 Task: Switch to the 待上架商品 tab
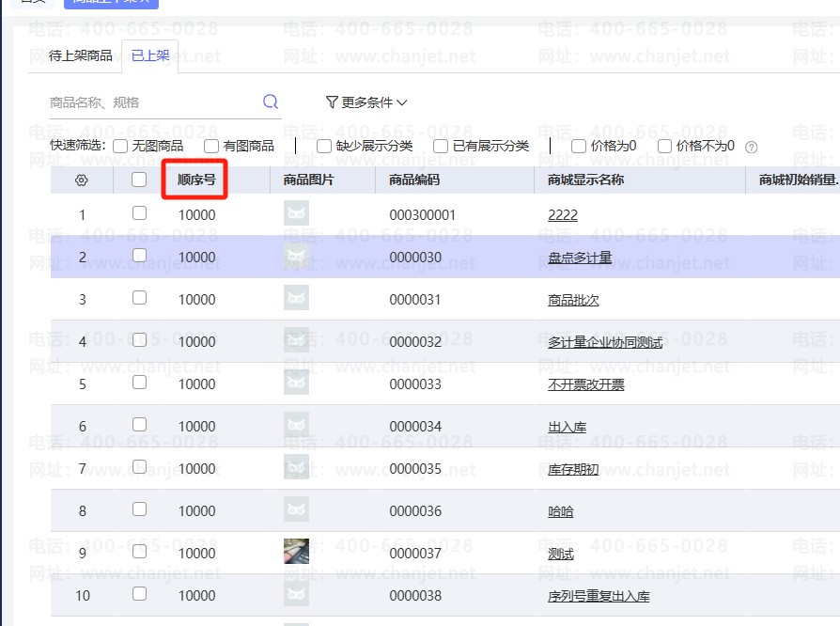(x=81, y=56)
